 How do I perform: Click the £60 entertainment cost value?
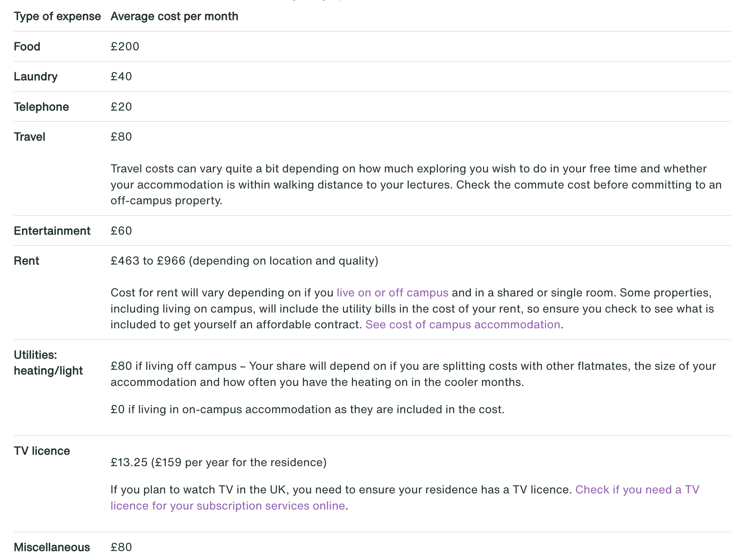click(121, 231)
